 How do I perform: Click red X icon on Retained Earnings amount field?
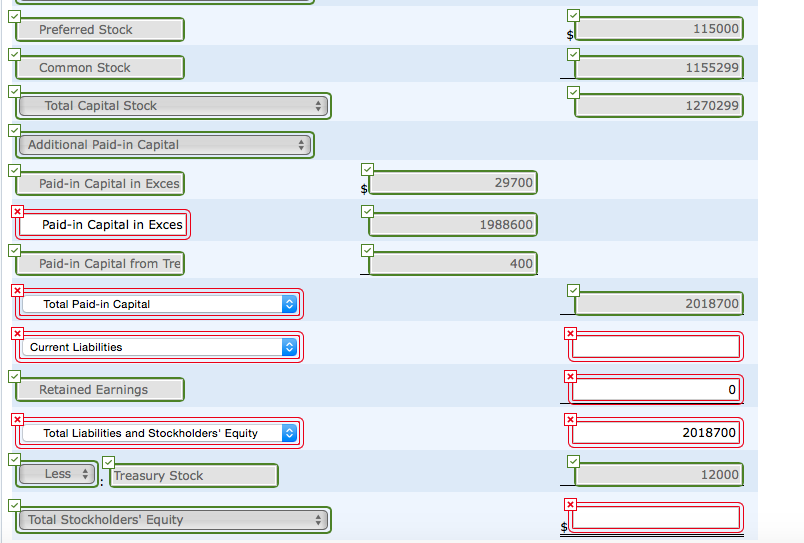click(570, 377)
